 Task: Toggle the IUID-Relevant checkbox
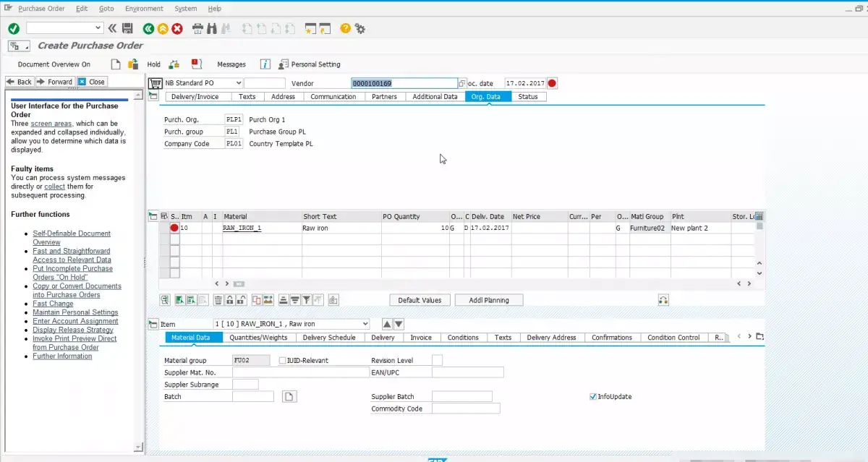pos(282,360)
